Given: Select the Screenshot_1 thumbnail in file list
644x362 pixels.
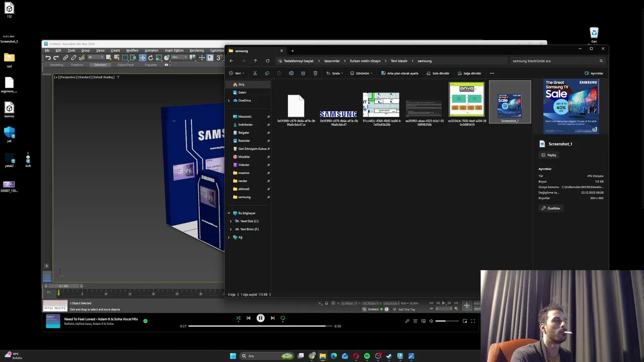Looking at the screenshot, I should (510, 102).
